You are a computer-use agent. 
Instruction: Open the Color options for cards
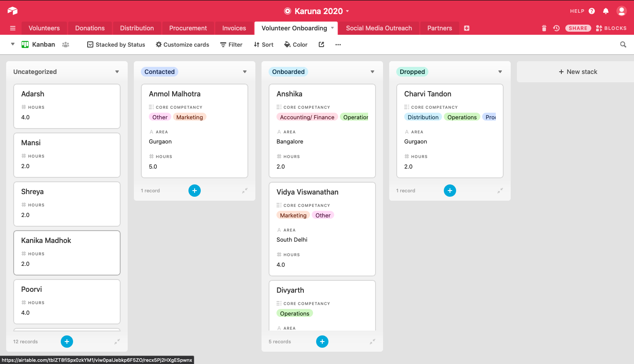[x=296, y=44]
